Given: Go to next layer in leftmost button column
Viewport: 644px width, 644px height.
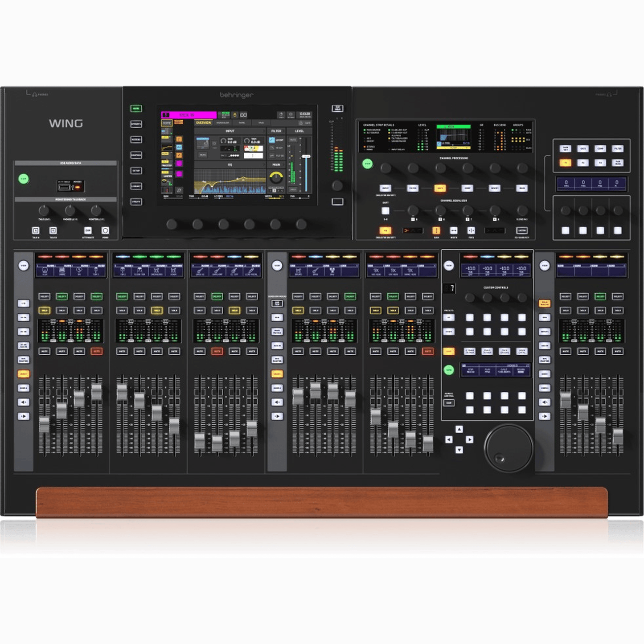Looking at the screenshot, I should click(x=23, y=416).
